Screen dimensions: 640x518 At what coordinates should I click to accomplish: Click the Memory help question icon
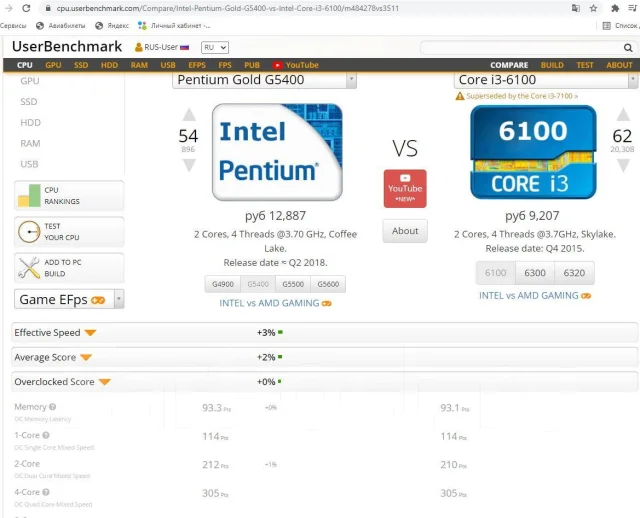coord(53,407)
